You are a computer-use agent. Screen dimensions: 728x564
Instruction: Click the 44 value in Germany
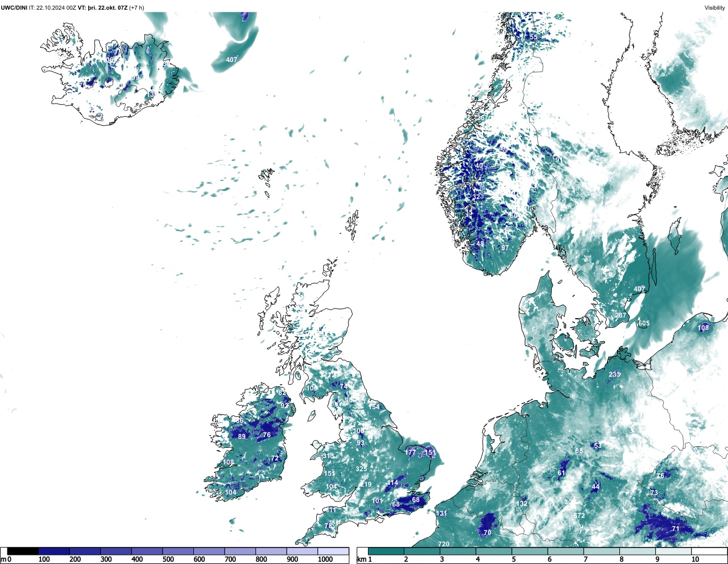595,487
